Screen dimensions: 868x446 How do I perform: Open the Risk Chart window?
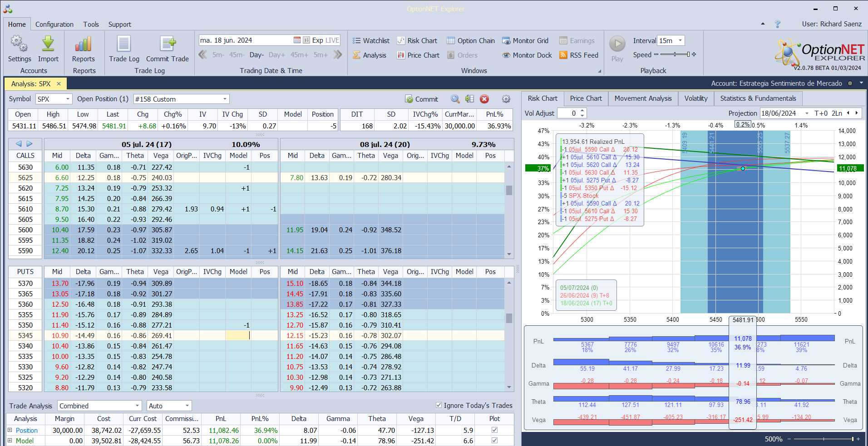click(x=417, y=41)
